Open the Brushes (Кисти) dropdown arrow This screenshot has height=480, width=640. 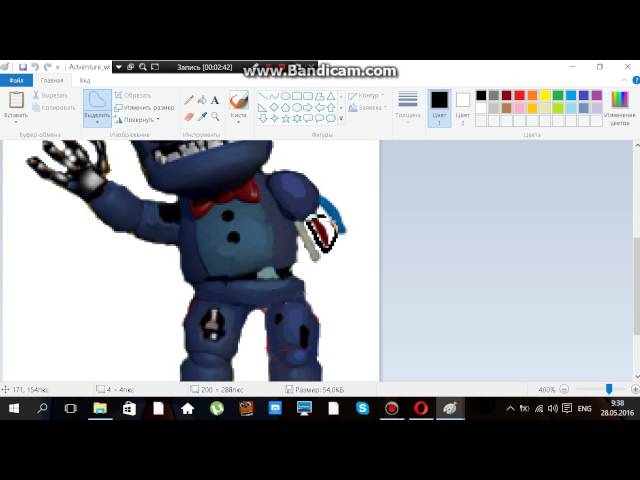click(239, 122)
